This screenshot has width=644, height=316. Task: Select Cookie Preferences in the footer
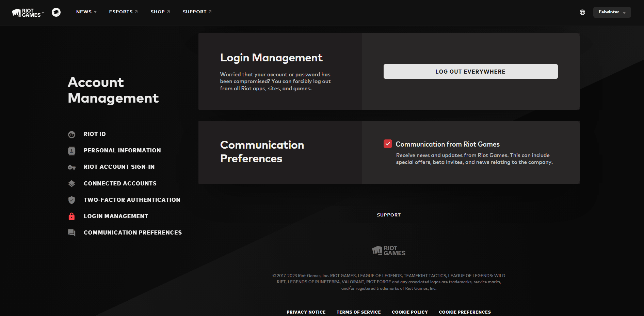pos(465,312)
